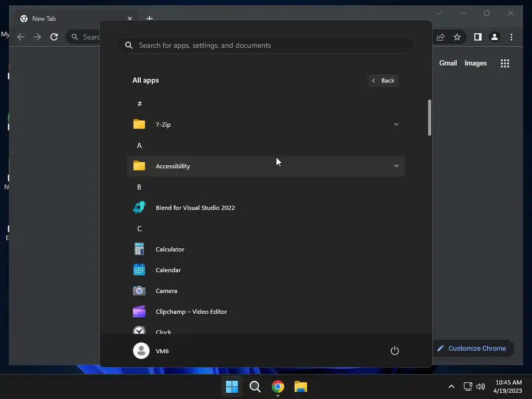Open the Images link in Chrome

click(475, 63)
